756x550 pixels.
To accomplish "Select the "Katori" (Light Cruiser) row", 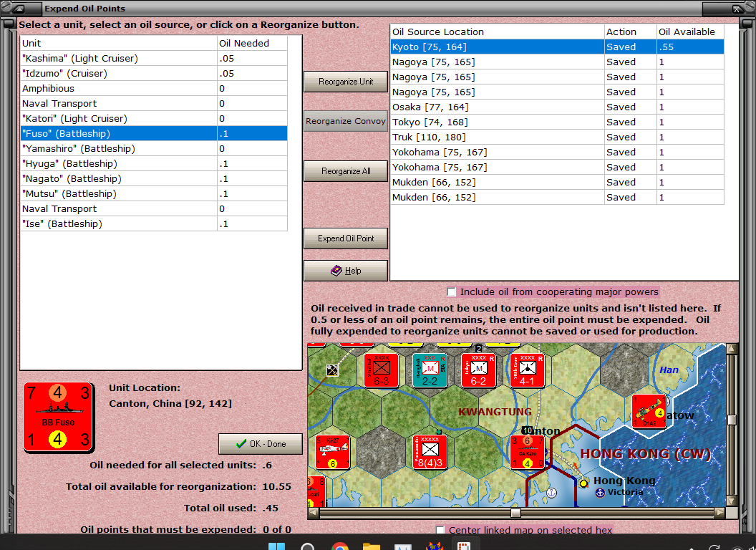I will 154,119.
